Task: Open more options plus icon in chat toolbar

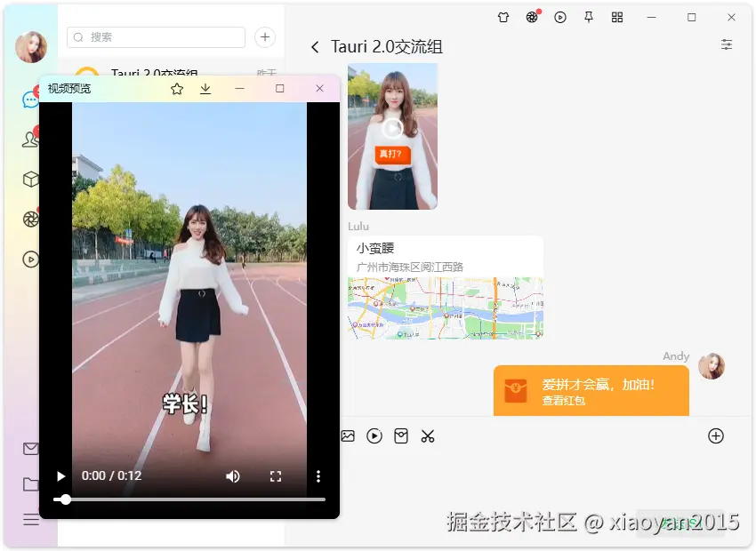Action: 716,435
